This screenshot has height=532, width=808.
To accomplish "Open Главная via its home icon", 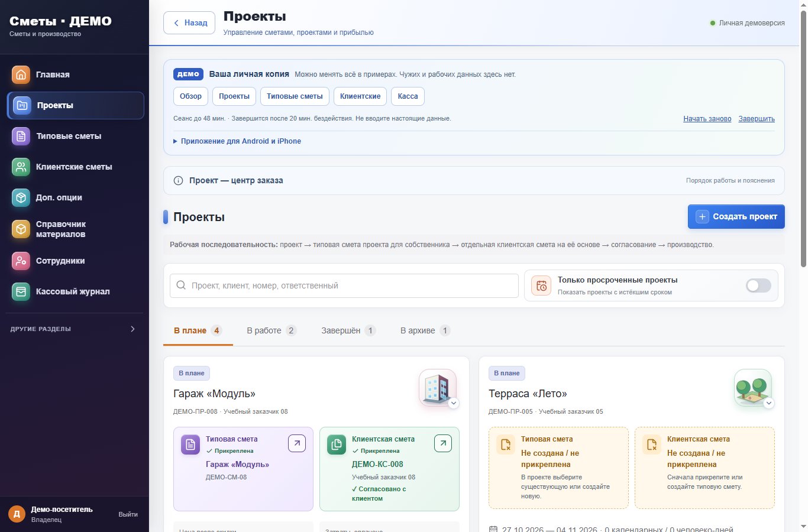I will pyautogui.click(x=21, y=74).
